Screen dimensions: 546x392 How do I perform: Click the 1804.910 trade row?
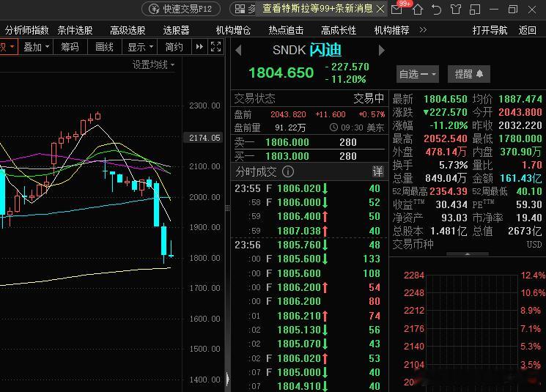(309, 386)
